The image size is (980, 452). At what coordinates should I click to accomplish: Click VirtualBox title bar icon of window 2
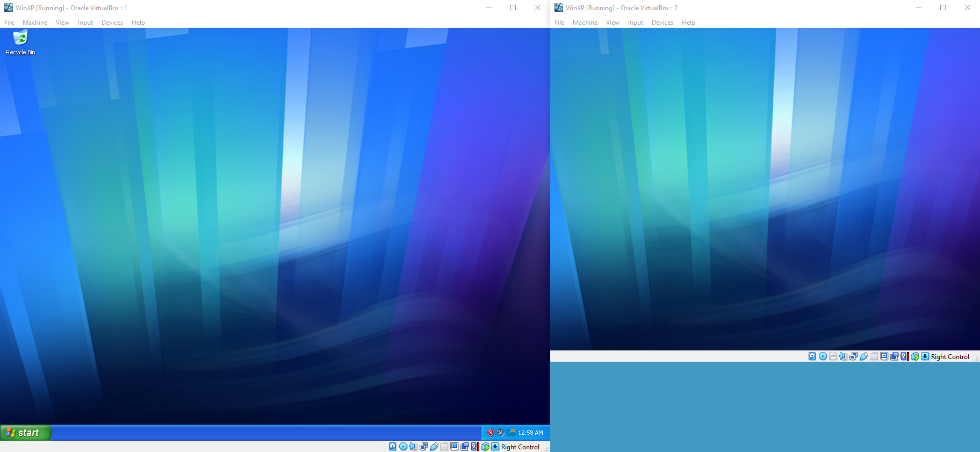tap(559, 8)
